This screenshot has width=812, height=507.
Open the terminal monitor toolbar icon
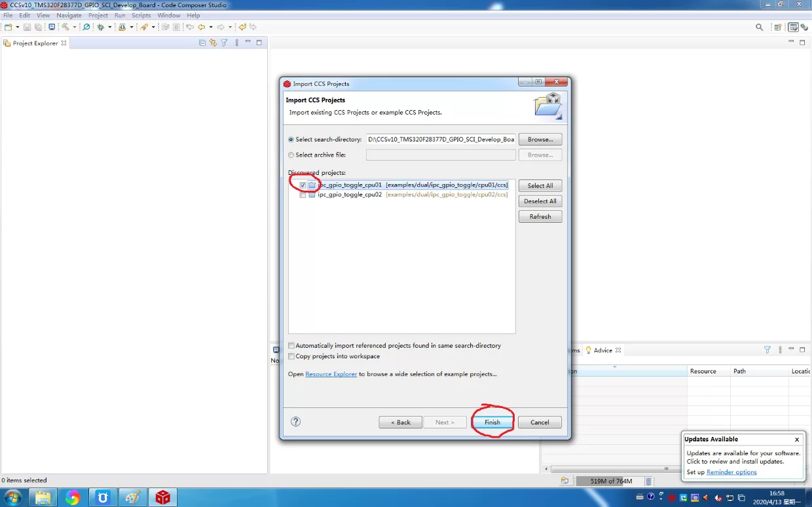tap(52, 27)
